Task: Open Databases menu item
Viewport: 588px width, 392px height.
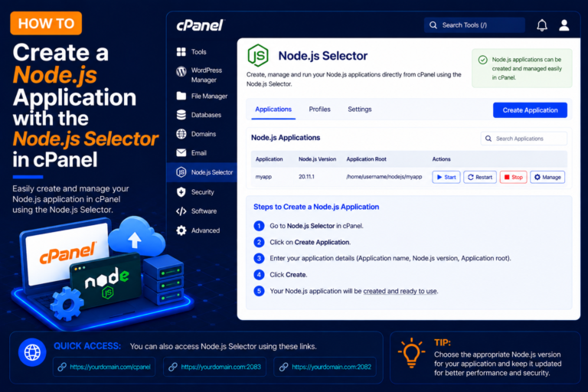Action: 206,115
